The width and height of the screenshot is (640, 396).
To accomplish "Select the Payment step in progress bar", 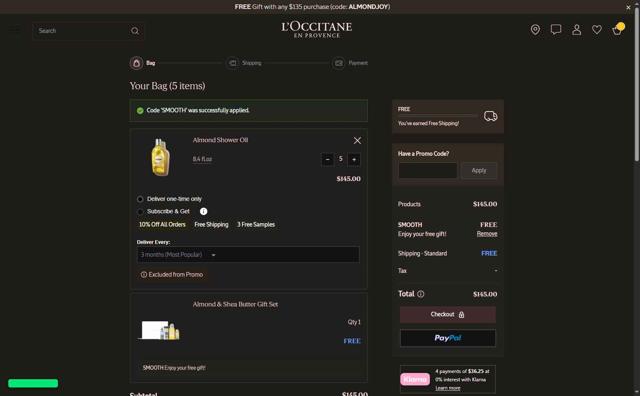I will click(x=350, y=63).
